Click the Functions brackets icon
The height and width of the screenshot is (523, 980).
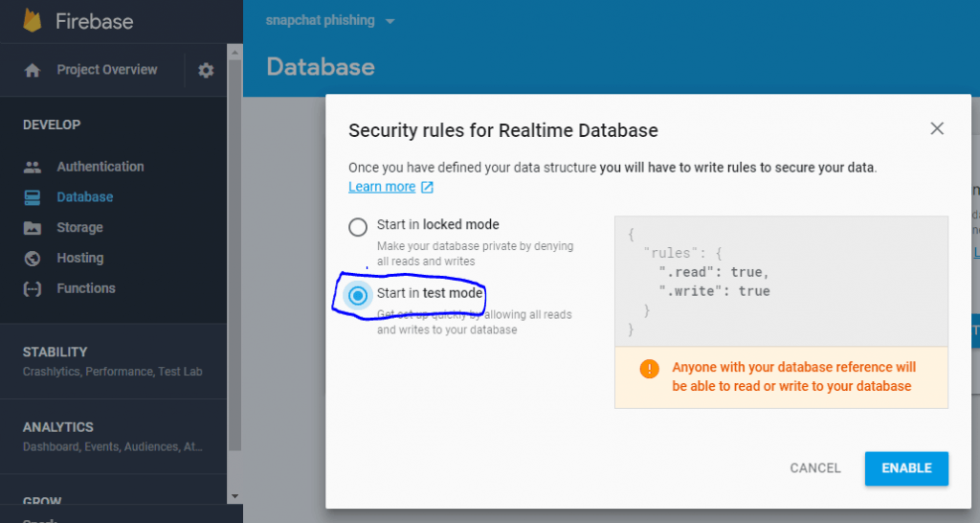[x=32, y=288]
